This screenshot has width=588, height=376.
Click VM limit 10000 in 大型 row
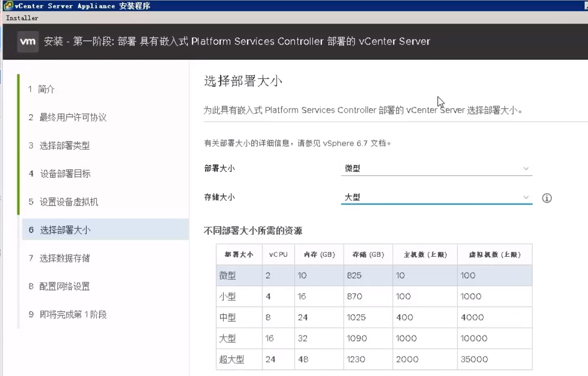pos(473,338)
